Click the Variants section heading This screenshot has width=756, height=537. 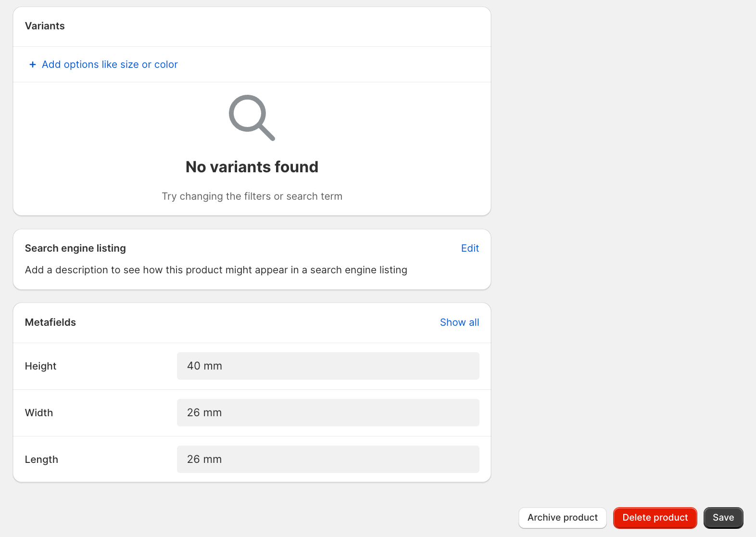click(x=45, y=26)
